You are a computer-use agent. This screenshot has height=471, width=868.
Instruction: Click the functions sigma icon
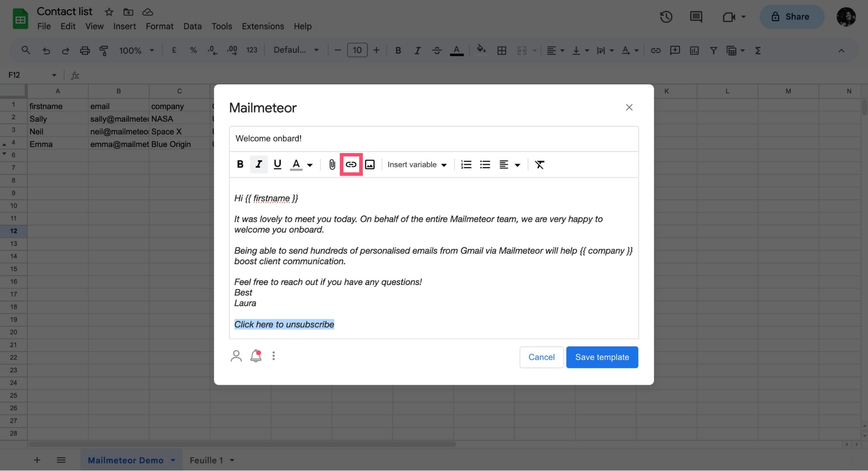point(758,50)
